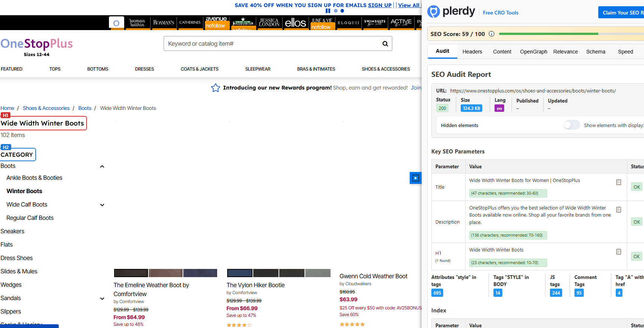The width and height of the screenshot is (644, 328).
Task: Click the Claim Your SEO button
Action: 621,12
